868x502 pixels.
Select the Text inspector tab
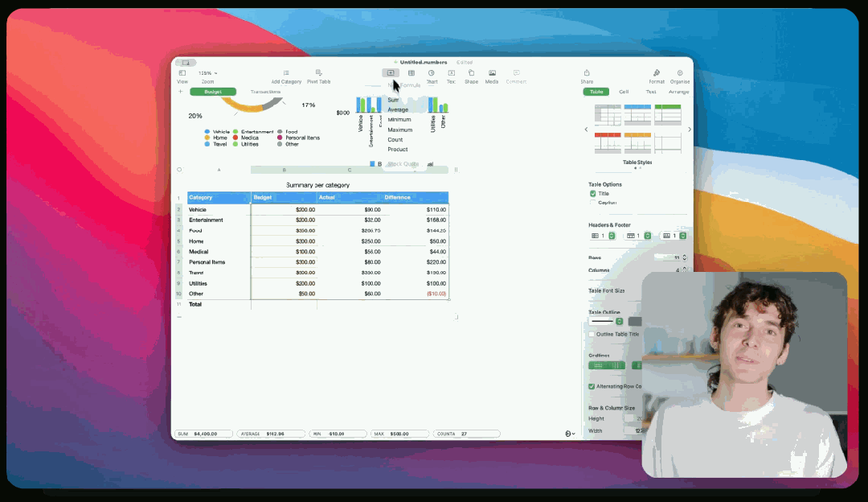click(651, 92)
